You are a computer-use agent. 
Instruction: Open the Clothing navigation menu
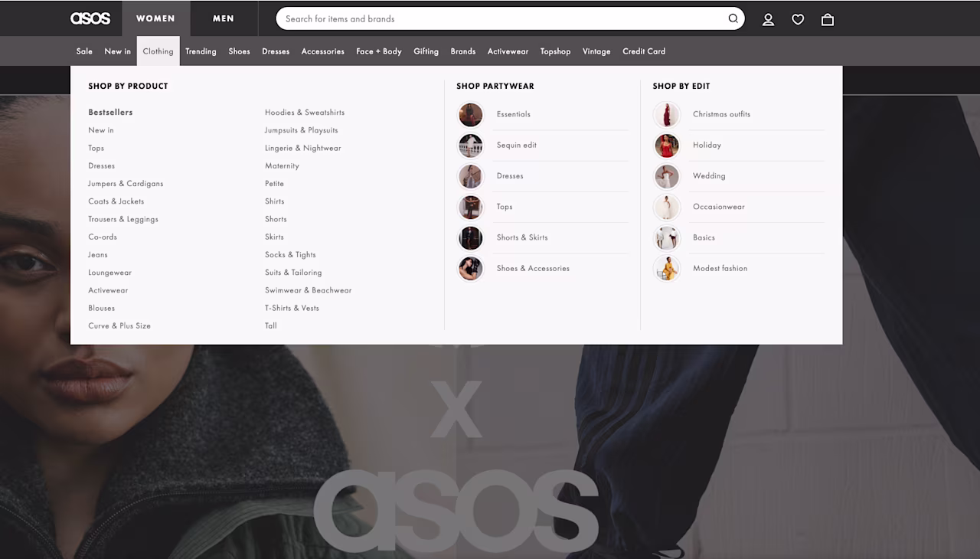158,51
